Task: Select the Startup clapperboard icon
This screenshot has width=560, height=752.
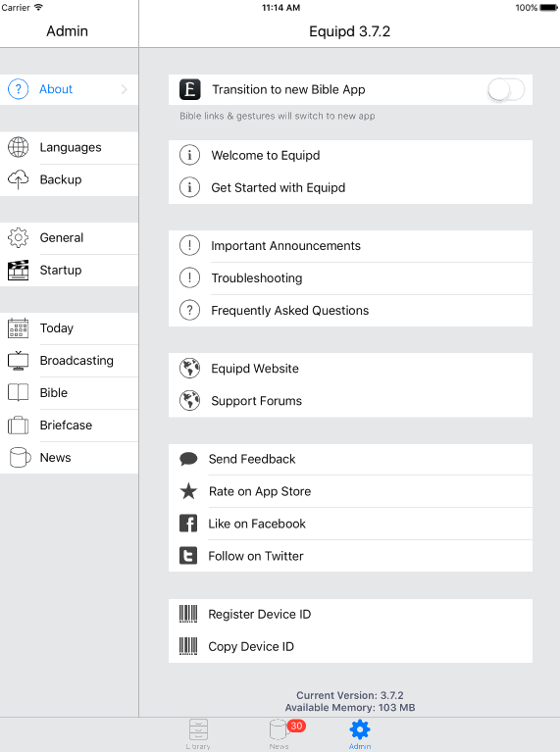Action: [19, 270]
